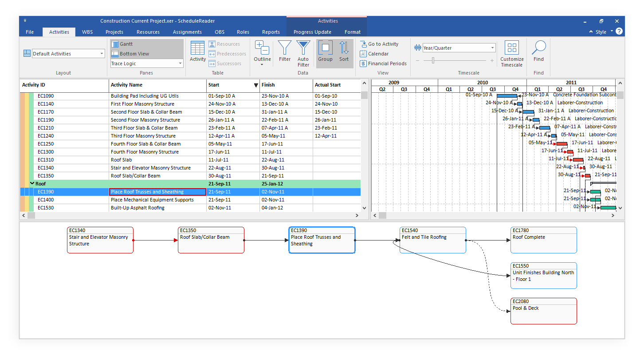Click the Gantt horizontal scrollbar right arrow

click(x=613, y=215)
